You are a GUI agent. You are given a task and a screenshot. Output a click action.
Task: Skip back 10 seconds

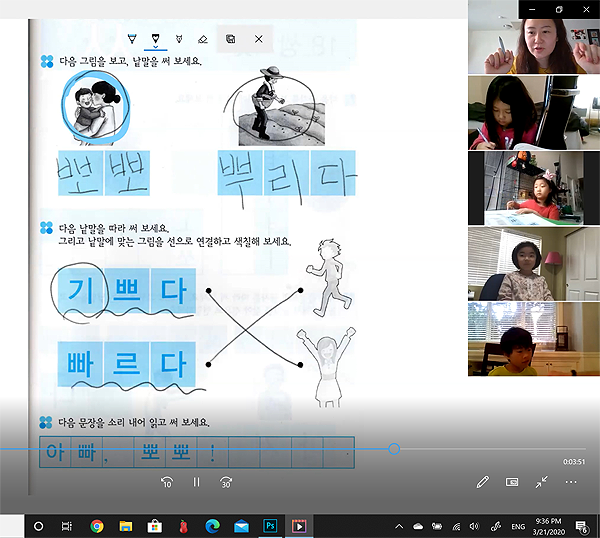pos(167,482)
